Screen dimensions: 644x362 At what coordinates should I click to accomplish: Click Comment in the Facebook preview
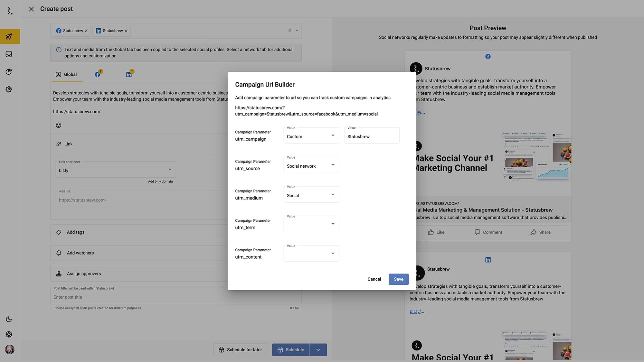[x=488, y=232]
